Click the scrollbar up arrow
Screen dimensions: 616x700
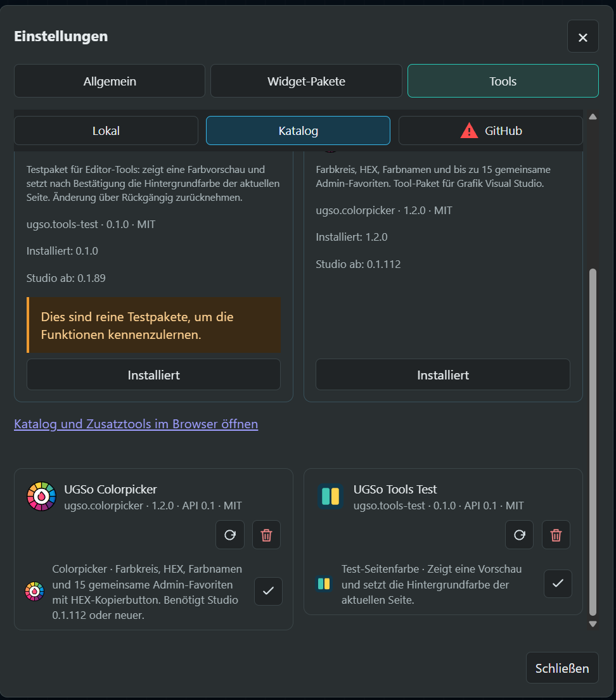[x=593, y=117]
